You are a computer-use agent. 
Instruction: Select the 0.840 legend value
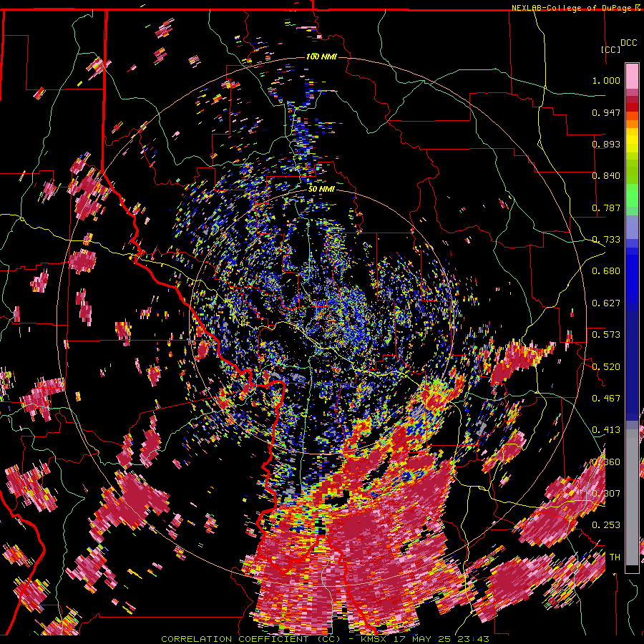coord(606,176)
